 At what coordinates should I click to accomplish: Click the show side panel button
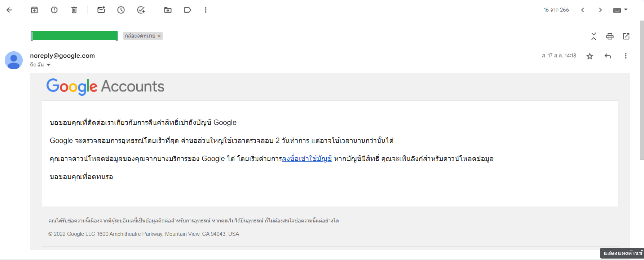(x=622, y=253)
